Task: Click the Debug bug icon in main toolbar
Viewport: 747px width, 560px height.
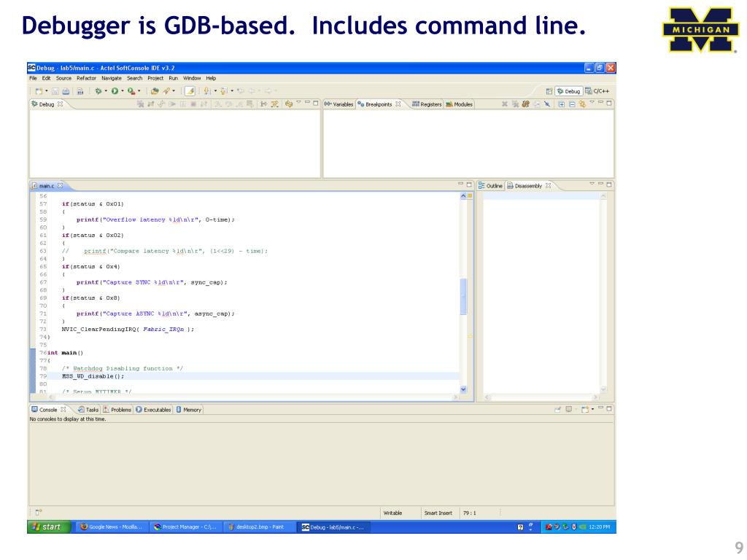Action: click(x=97, y=91)
